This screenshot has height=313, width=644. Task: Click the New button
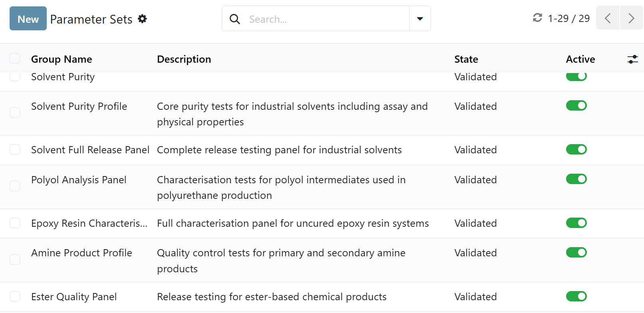28,19
